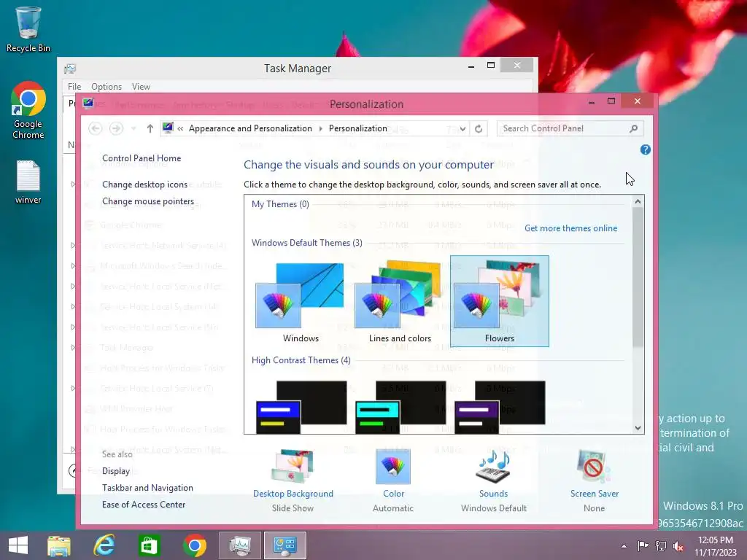Open the Options menu in Task Manager
Viewport: 747px width, 560px height.
coord(107,87)
